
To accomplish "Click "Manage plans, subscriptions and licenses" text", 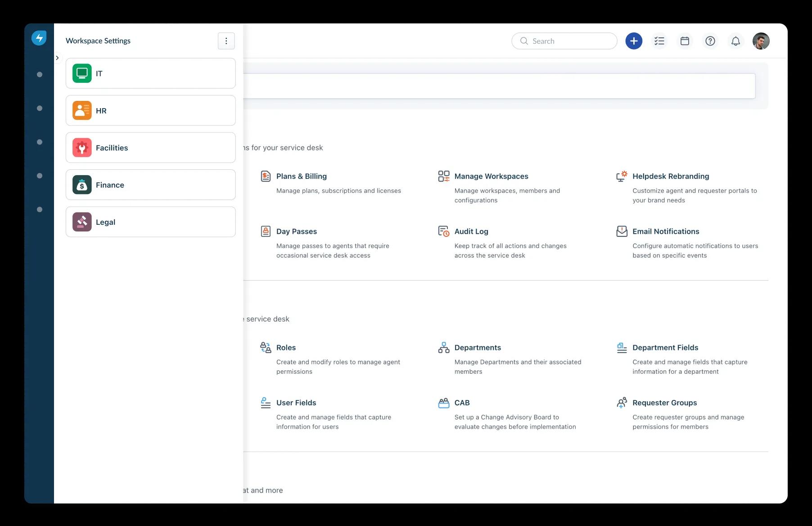I will pos(338,191).
